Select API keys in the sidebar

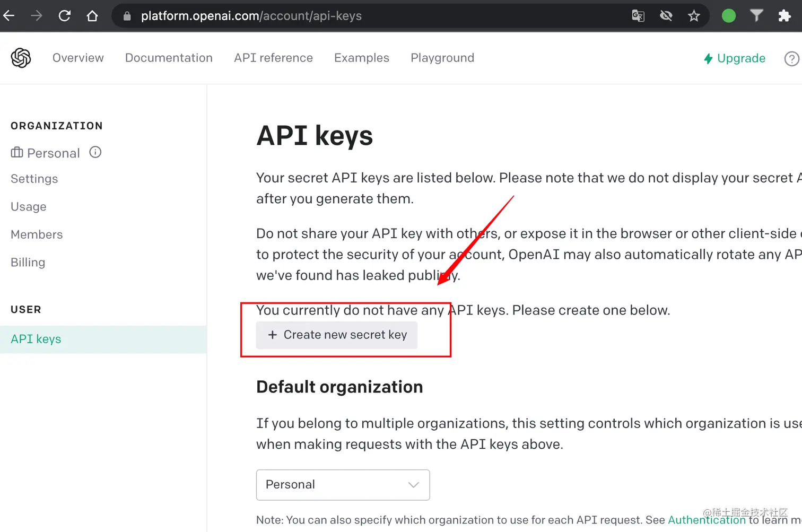pos(103,339)
